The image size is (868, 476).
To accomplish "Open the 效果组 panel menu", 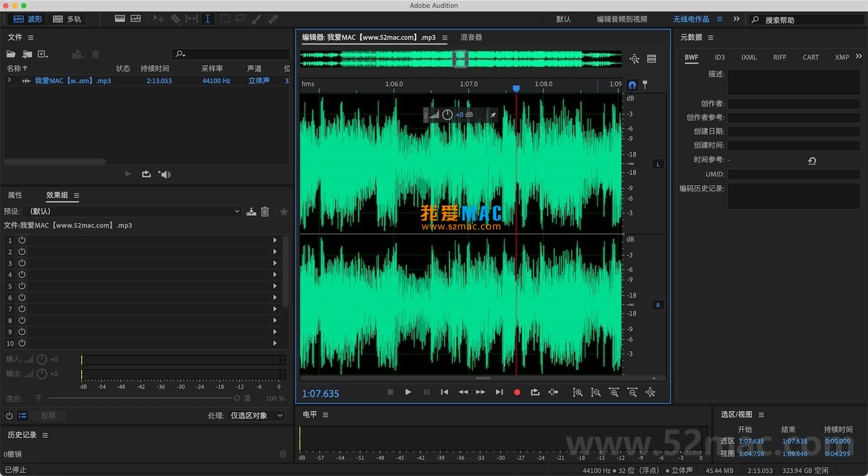I will click(77, 196).
